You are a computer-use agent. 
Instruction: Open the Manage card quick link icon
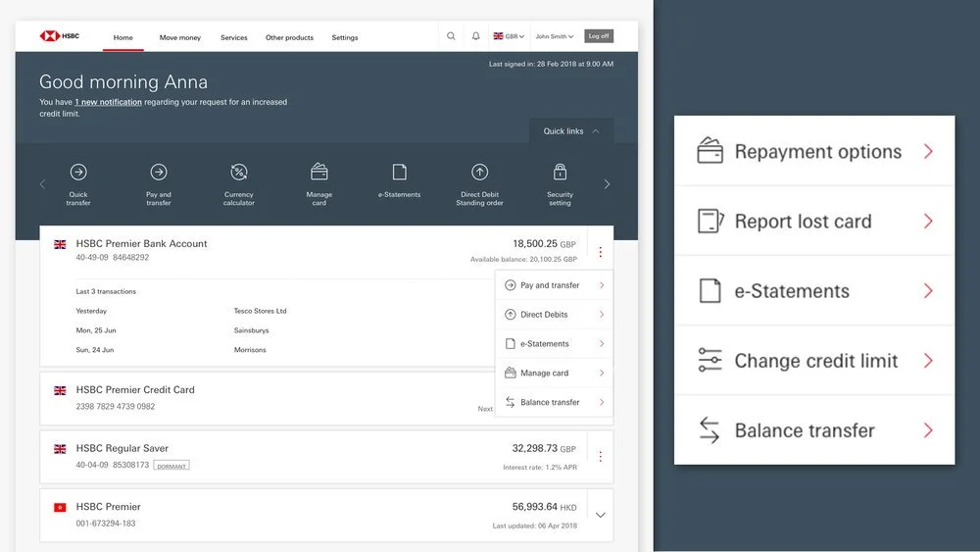tap(319, 172)
